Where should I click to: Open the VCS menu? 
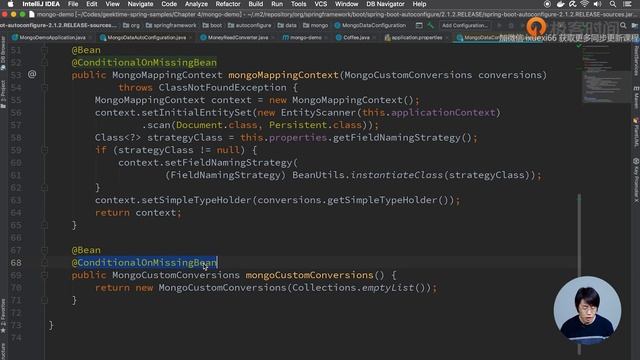pyautogui.click(x=320, y=4)
